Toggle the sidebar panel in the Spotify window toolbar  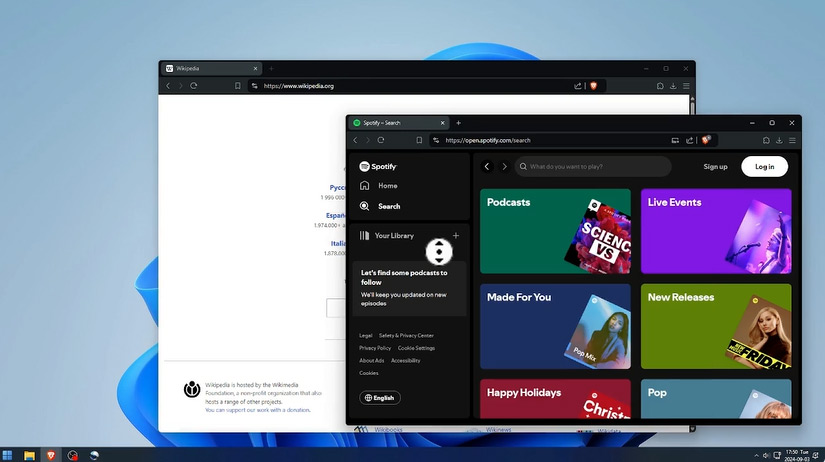(766, 140)
